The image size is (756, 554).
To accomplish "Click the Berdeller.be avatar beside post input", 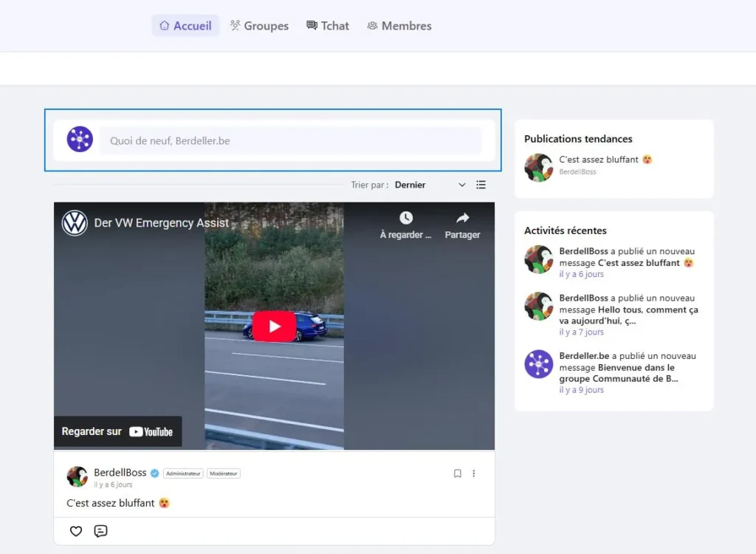I will point(80,140).
